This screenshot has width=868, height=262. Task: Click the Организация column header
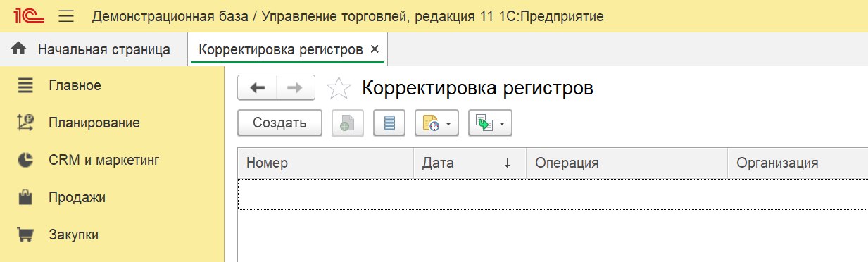click(798, 163)
